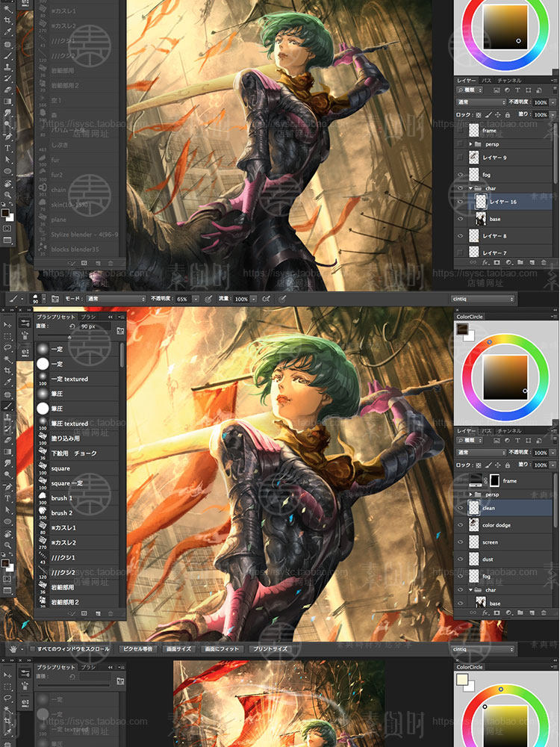Click the black mask thumbnail on the 'frame' layer
560x747 pixels.
[x=495, y=480]
